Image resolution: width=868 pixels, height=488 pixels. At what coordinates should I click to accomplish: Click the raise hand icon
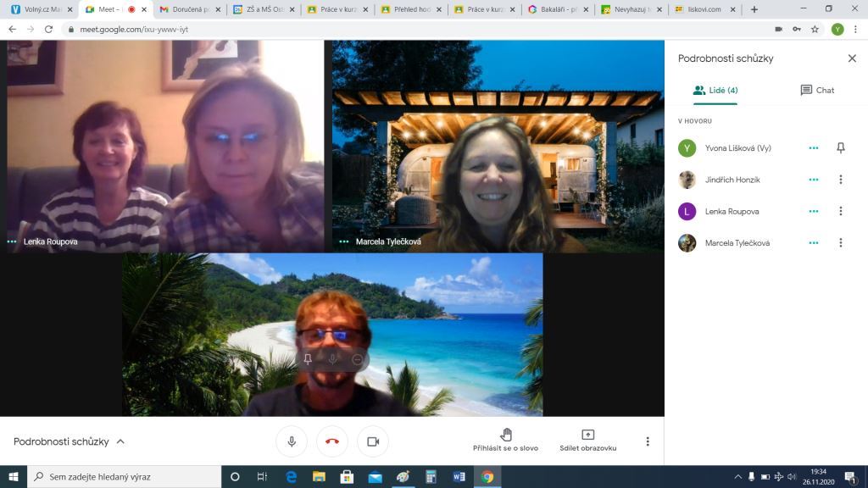(506, 435)
